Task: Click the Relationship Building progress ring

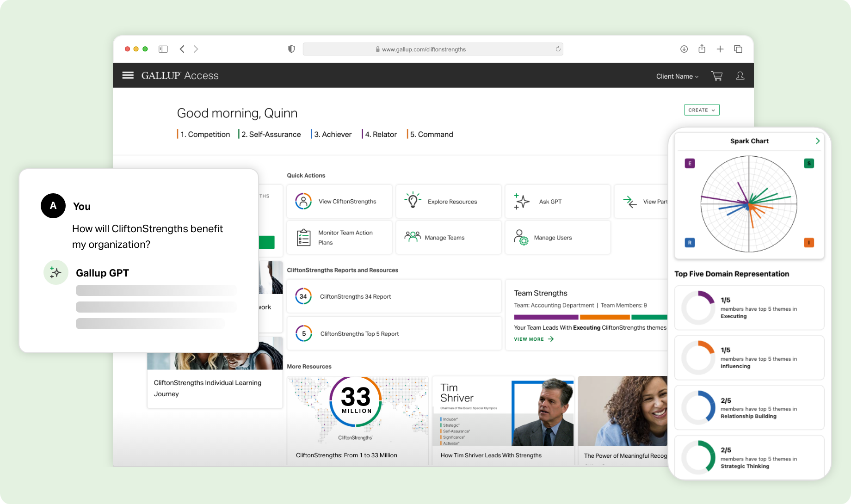Action: pos(698,408)
